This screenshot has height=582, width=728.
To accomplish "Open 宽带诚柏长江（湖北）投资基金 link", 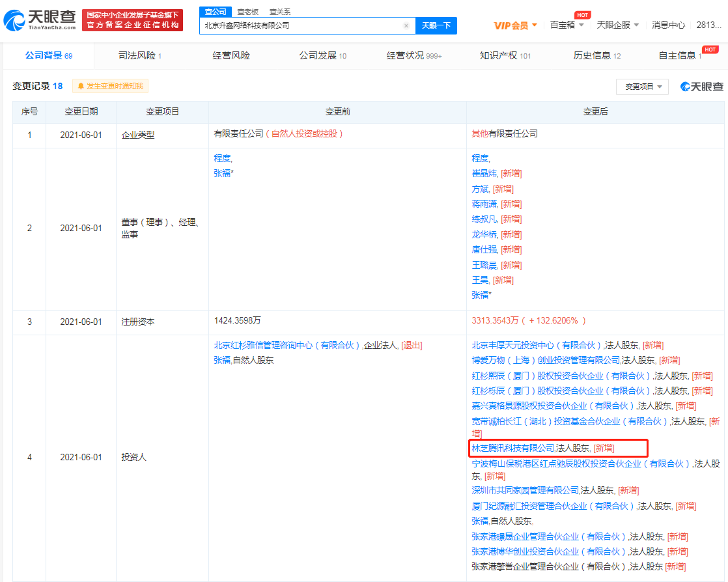I will pos(569,421).
